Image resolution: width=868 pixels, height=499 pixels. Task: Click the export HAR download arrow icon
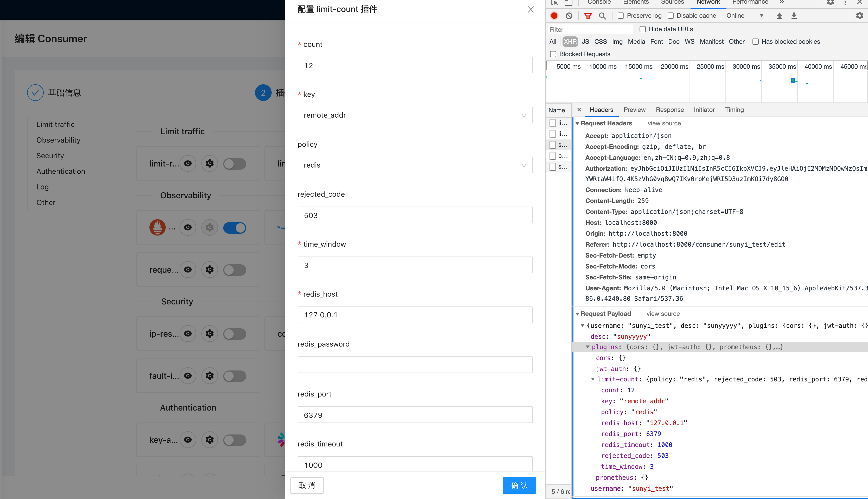[794, 16]
